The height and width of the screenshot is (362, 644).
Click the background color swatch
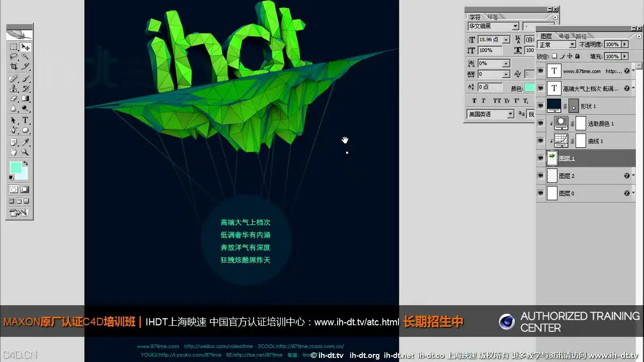click(23, 174)
